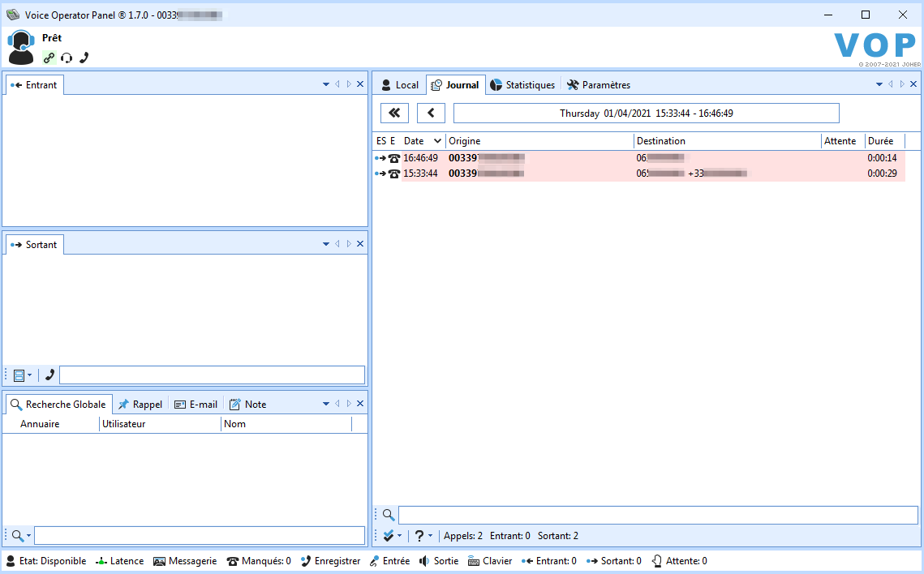This screenshot has width=924, height=574.
Task: Click the Messagerie voicemail status item
Action: (185, 561)
